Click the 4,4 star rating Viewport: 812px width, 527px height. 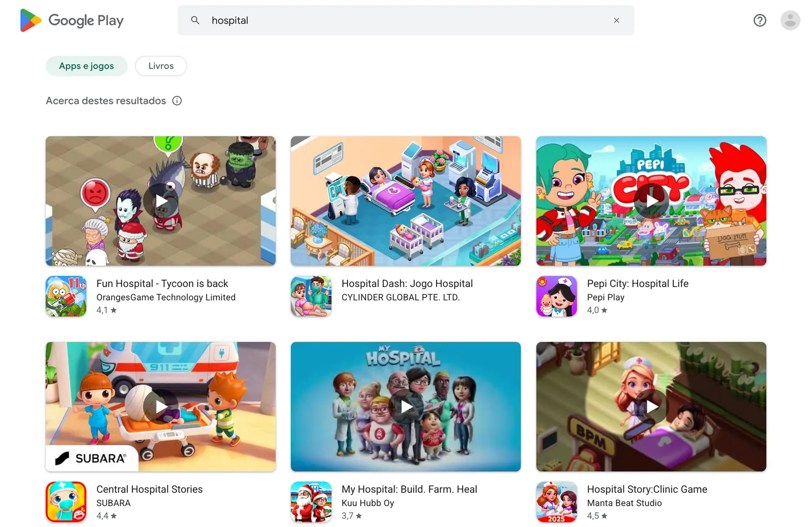(x=107, y=516)
